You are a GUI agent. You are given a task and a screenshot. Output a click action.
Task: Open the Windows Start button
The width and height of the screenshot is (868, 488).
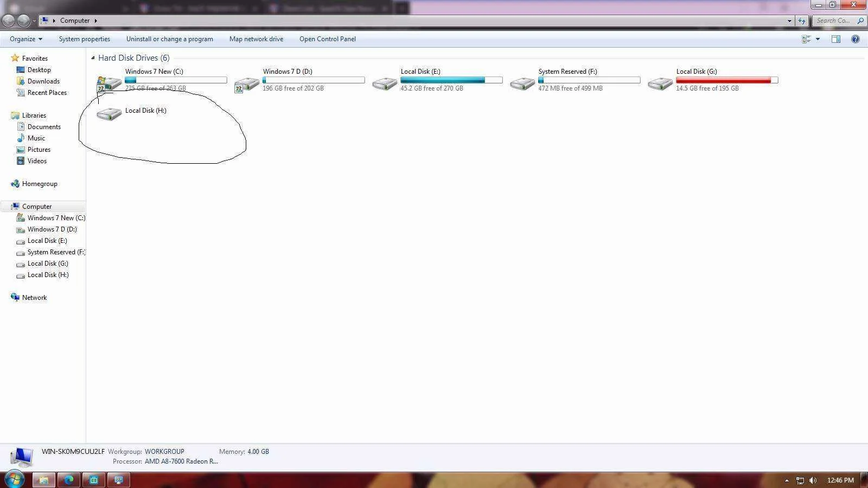point(14,480)
